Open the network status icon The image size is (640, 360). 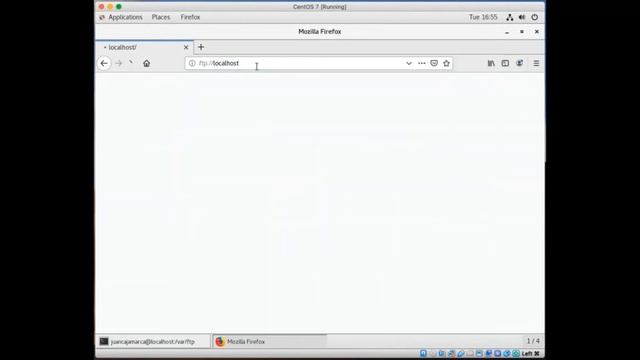509,17
